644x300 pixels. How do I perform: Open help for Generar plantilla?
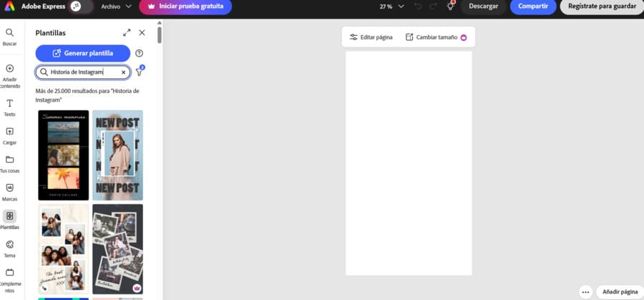(140, 53)
